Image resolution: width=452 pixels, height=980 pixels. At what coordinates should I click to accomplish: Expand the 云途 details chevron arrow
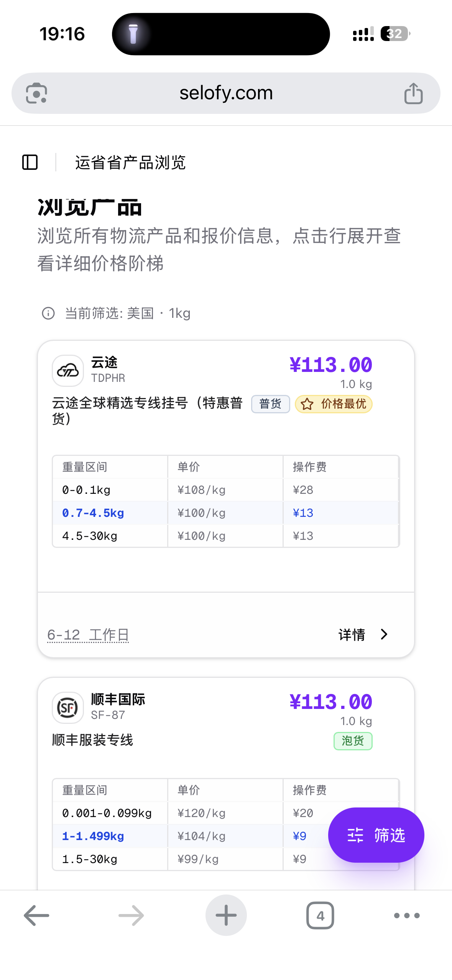tap(384, 635)
